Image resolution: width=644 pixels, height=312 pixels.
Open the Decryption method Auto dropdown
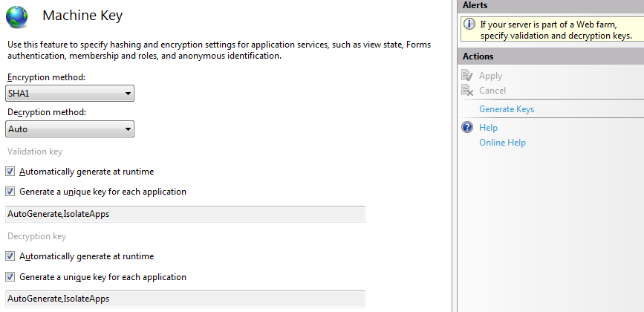point(70,129)
